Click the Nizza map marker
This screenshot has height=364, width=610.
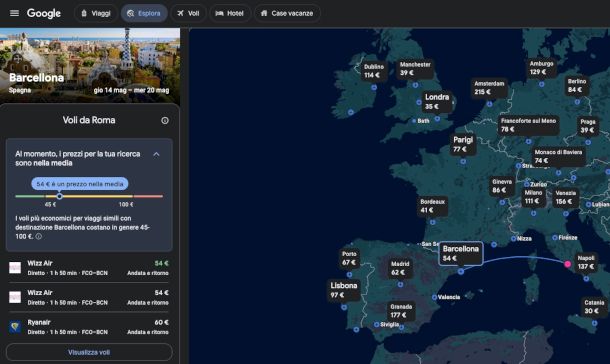[x=514, y=238]
